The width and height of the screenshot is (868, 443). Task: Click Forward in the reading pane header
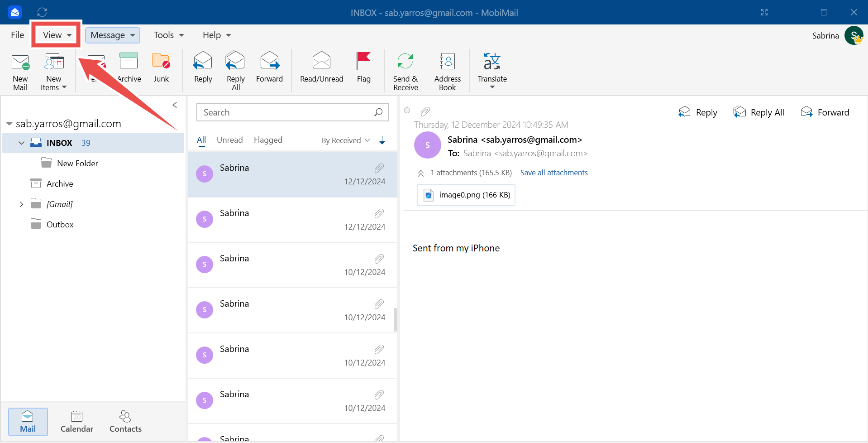(825, 112)
